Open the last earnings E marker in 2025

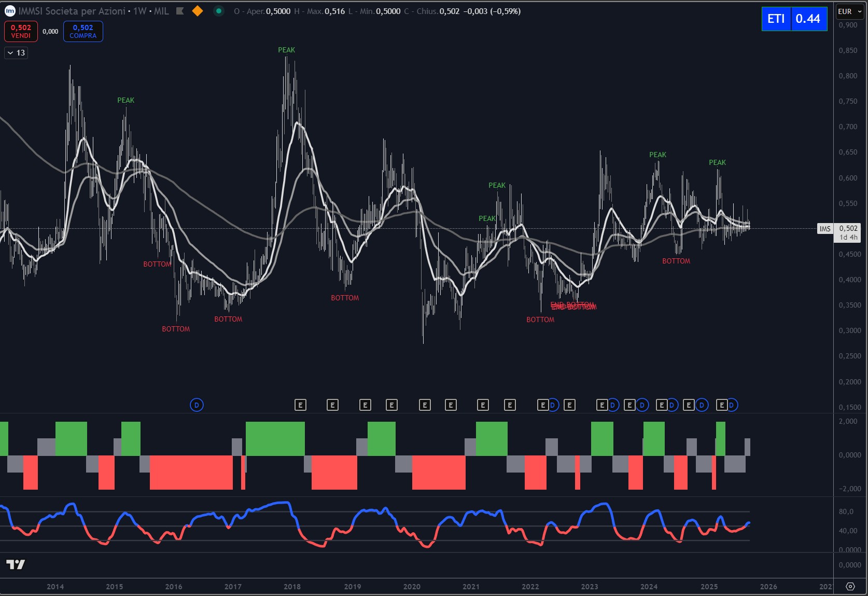[722, 405]
